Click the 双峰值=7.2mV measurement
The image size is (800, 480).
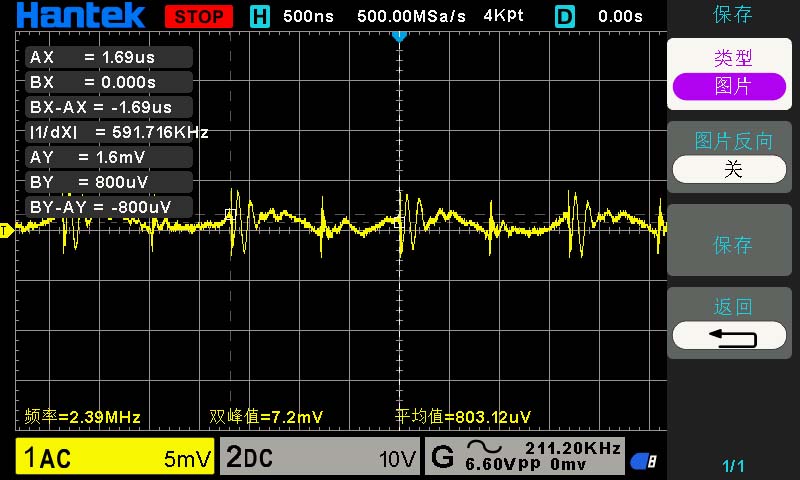tap(266, 417)
